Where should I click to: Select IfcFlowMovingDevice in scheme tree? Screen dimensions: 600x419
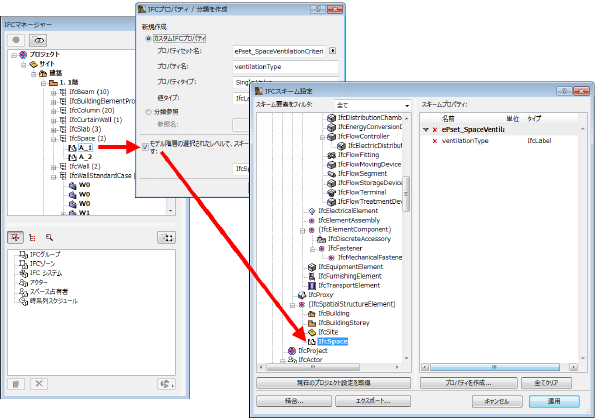tap(369, 165)
